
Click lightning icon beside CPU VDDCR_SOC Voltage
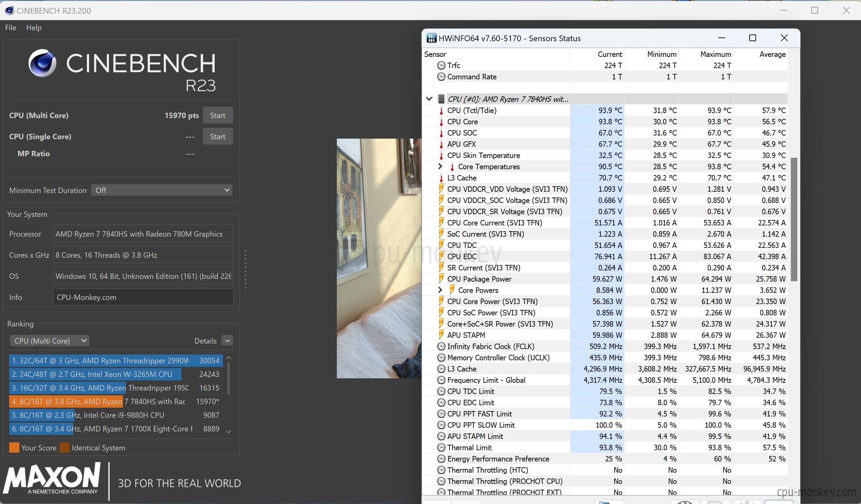tap(441, 200)
